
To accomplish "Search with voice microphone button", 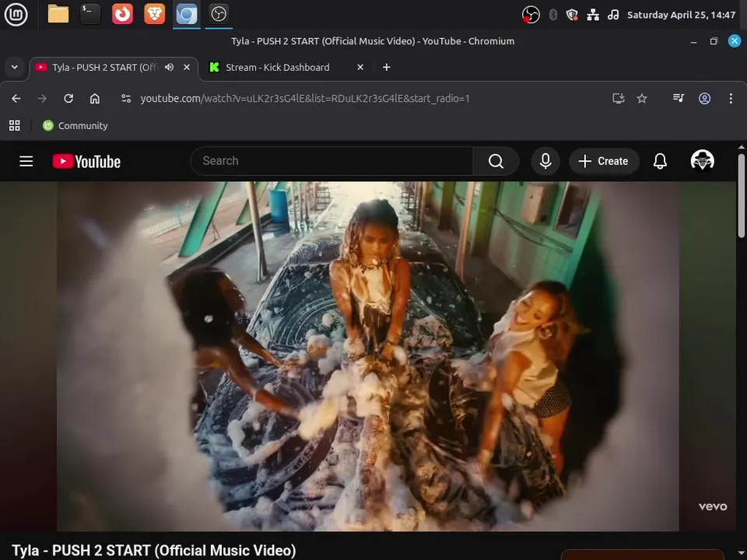I will pyautogui.click(x=545, y=161).
